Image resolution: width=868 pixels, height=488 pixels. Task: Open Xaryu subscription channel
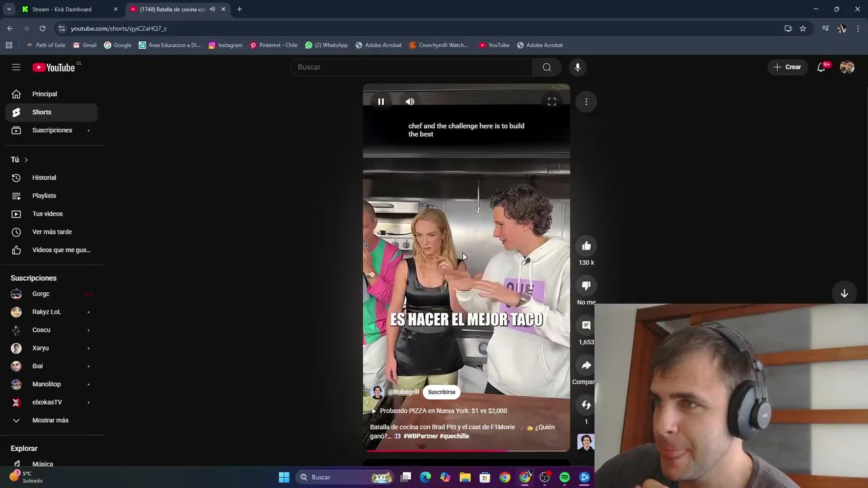51,348
